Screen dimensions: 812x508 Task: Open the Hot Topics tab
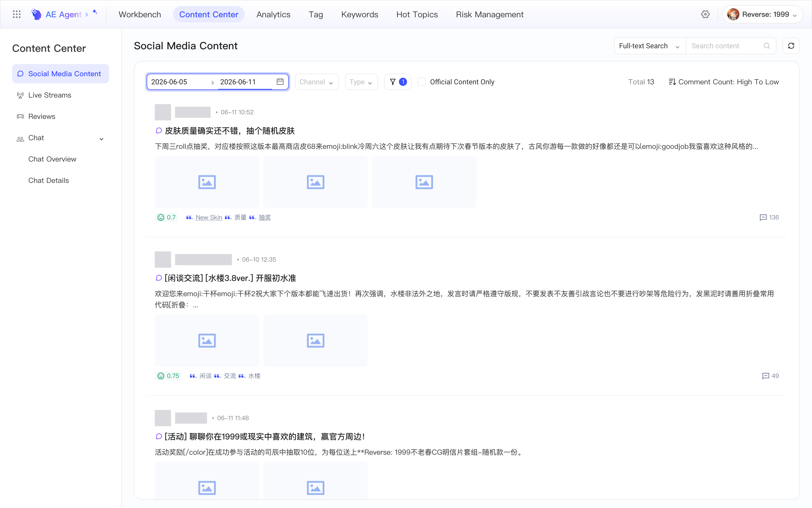pos(417,14)
